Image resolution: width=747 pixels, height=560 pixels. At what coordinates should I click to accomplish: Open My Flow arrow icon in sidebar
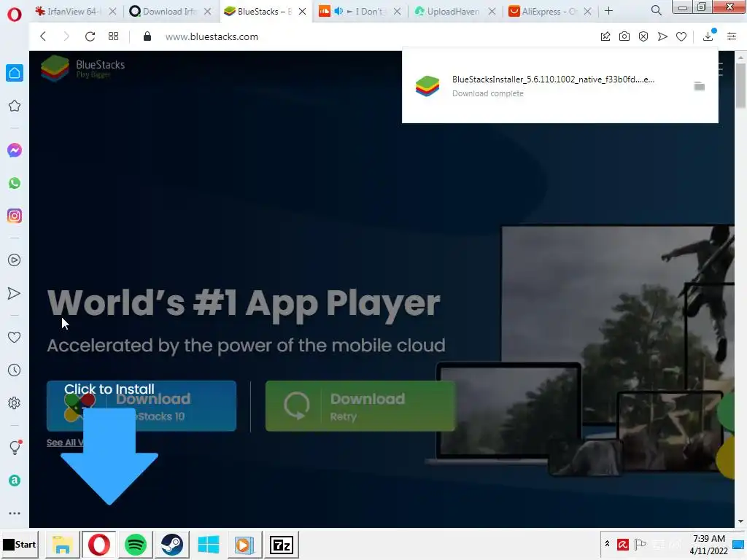tap(15, 293)
